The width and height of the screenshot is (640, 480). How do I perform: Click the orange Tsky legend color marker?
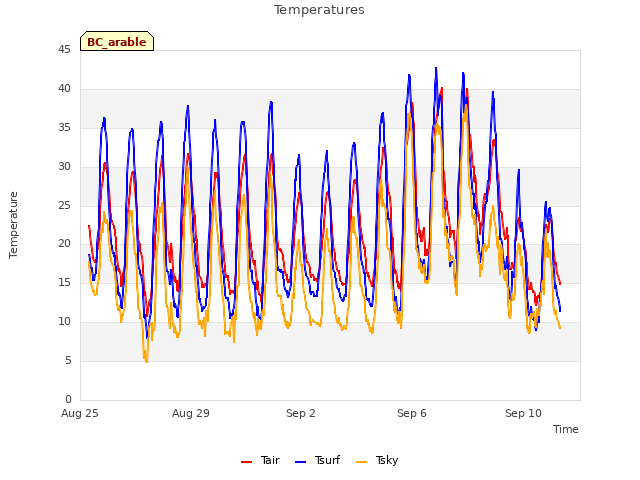click(361, 462)
